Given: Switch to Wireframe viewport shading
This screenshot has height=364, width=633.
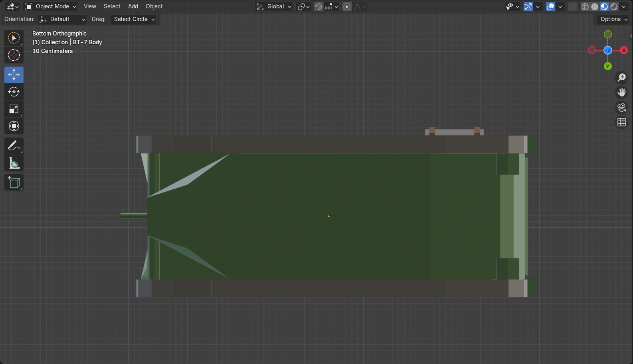Looking at the screenshot, I should click(x=585, y=7).
